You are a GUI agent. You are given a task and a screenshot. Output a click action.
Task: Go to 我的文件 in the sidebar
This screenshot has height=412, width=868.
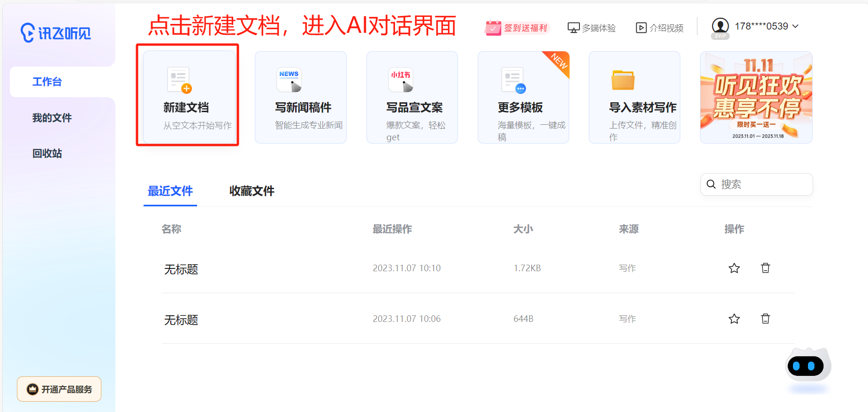(x=52, y=118)
